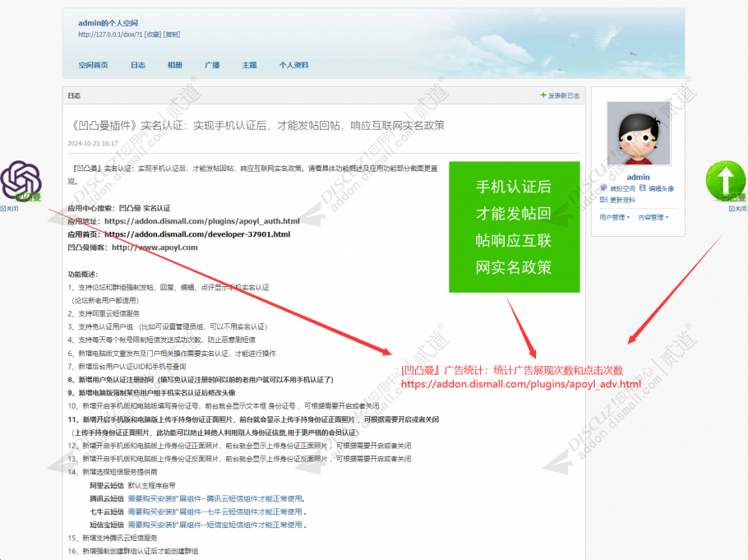Open the http://127.0.0.1/dxw/?1 space URL
Image resolution: width=748 pixels, height=560 pixels.
(110, 35)
